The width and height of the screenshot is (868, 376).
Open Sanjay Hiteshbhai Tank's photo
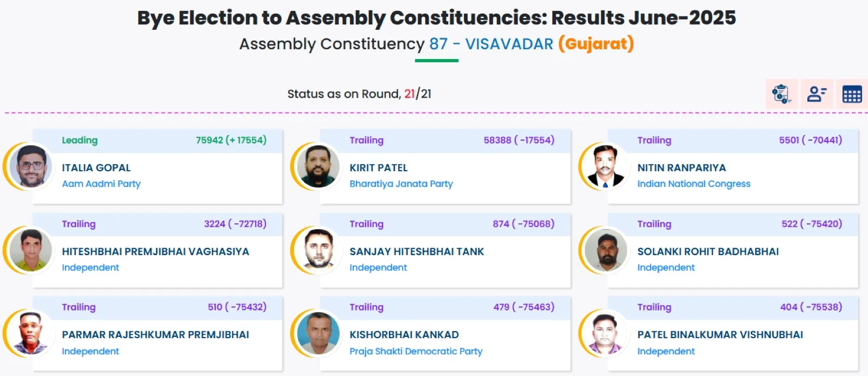(319, 250)
